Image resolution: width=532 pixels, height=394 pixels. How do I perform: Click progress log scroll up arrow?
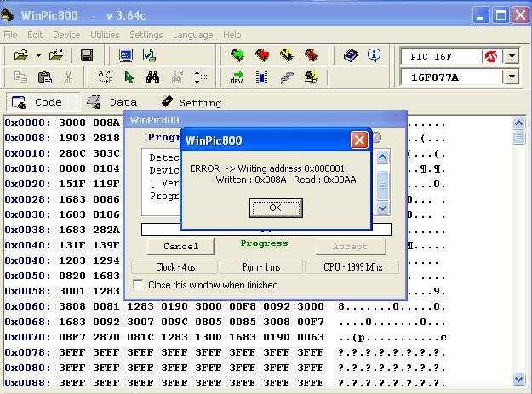click(x=382, y=157)
